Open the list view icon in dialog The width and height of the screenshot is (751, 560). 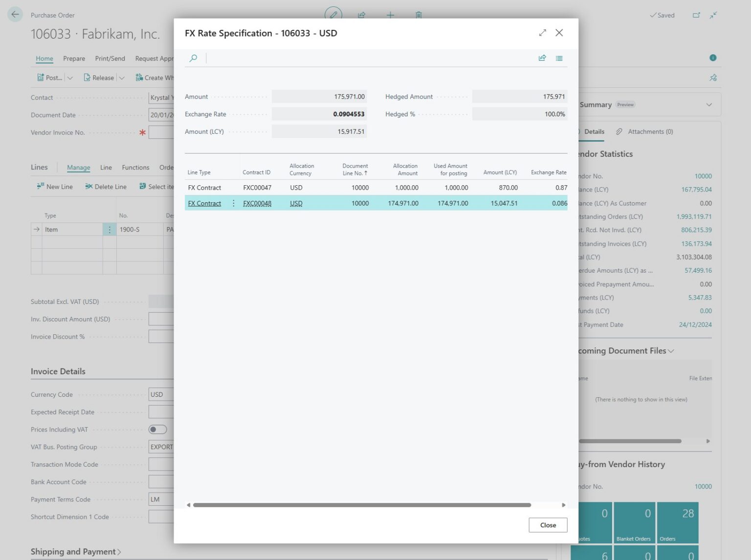559,58
